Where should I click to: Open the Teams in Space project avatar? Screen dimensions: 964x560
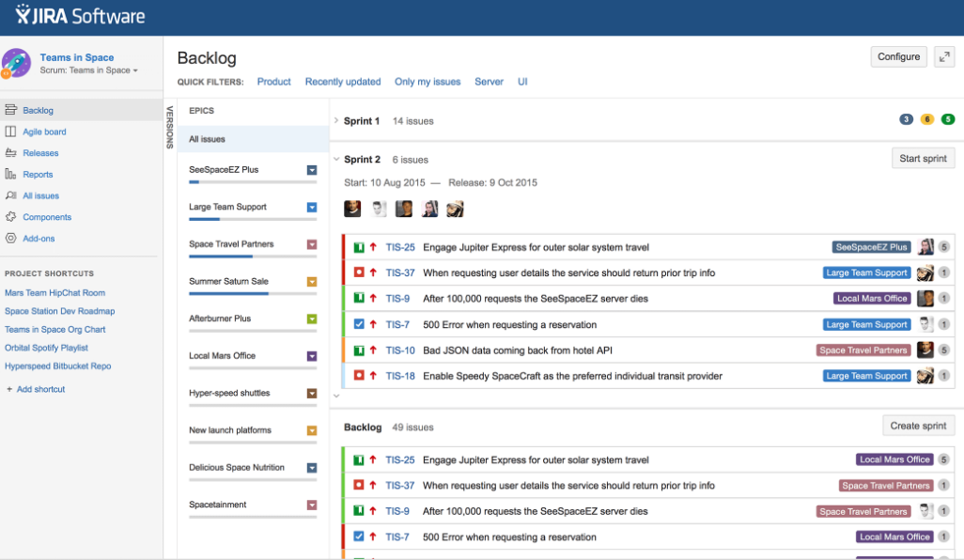click(x=16, y=63)
